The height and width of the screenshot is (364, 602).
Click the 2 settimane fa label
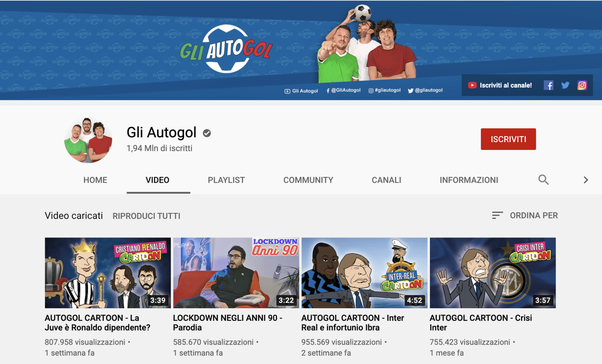326,353
